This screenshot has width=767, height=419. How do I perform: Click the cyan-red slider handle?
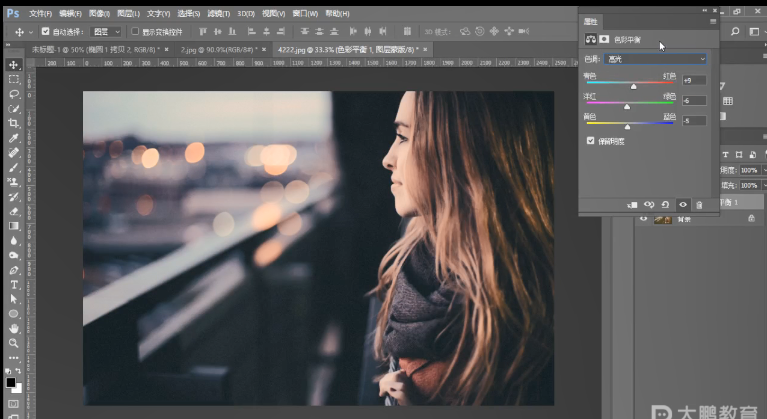click(x=633, y=86)
